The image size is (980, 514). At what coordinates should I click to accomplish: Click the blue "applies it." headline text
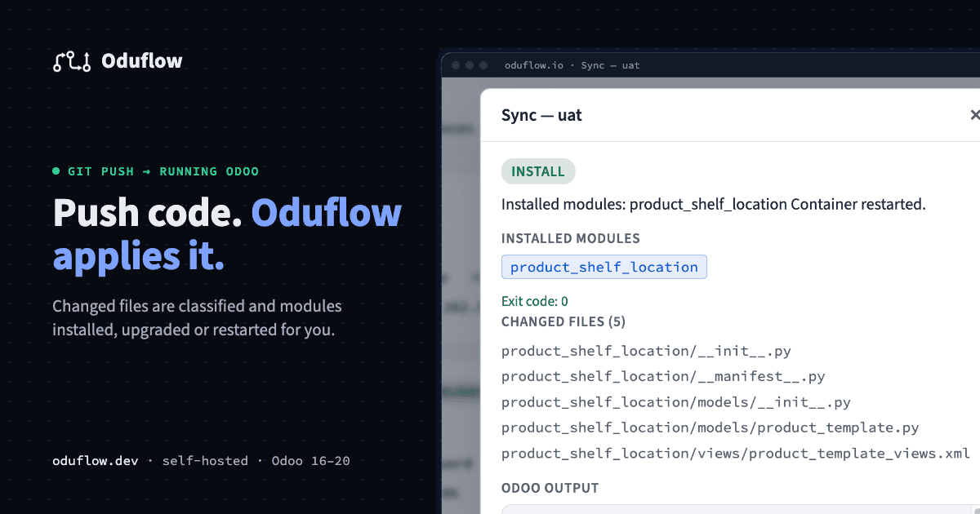pos(138,256)
